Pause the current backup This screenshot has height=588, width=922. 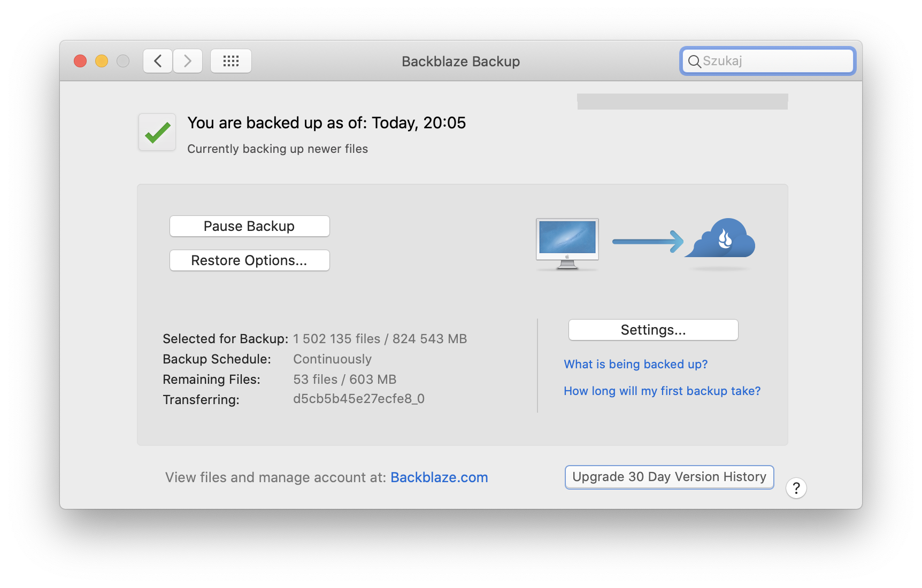pos(249,226)
